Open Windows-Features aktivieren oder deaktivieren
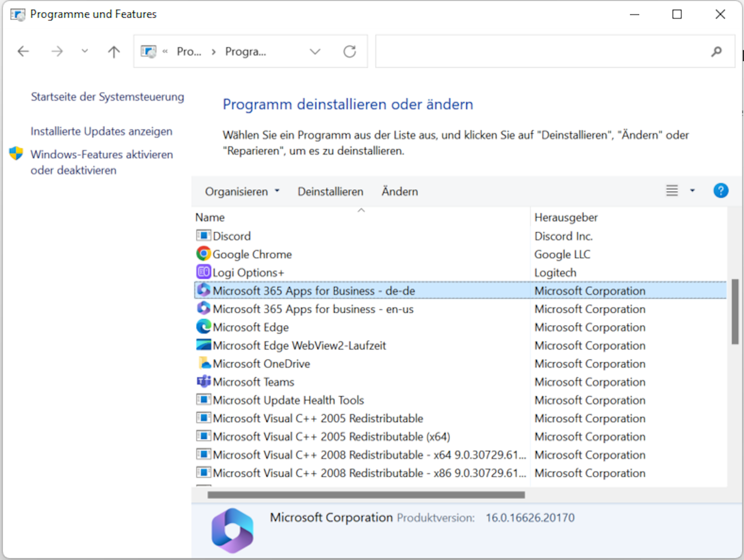Image resolution: width=744 pixels, height=560 pixels. 101,162
